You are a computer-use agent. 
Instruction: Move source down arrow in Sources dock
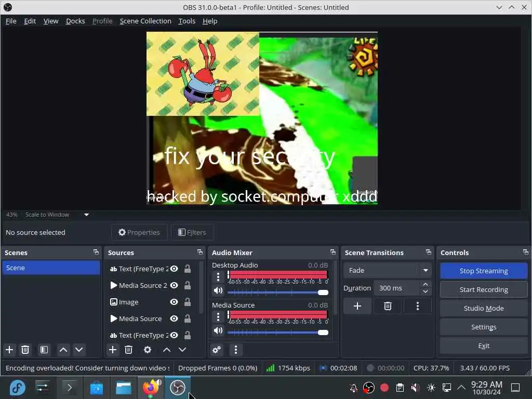(x=182, y=350)
